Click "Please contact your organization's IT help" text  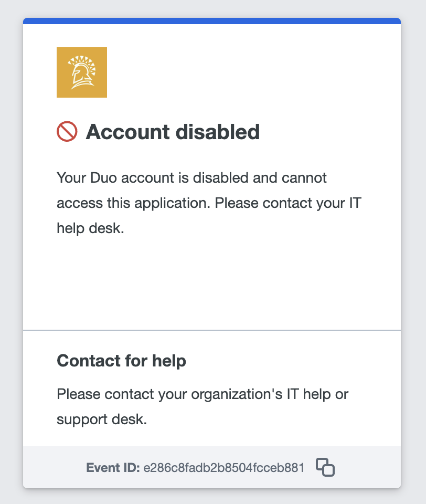click(202, 394)
